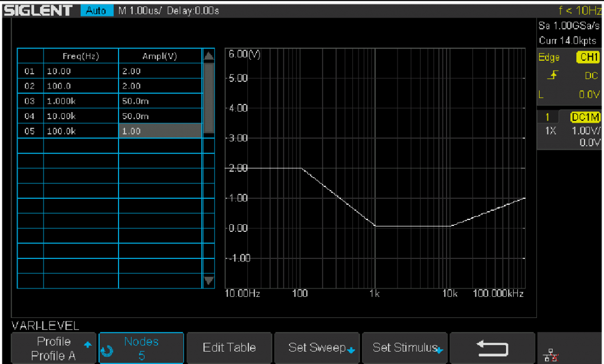
Task: Open the Edge trigger menu entry
Action: pyautogui.click(x=549, y=57)
